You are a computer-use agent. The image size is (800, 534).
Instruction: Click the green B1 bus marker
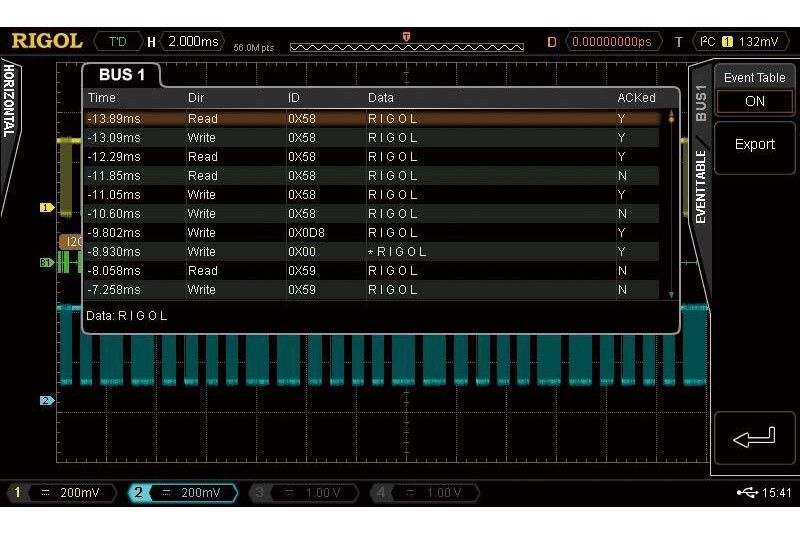(x=45, y=262)
